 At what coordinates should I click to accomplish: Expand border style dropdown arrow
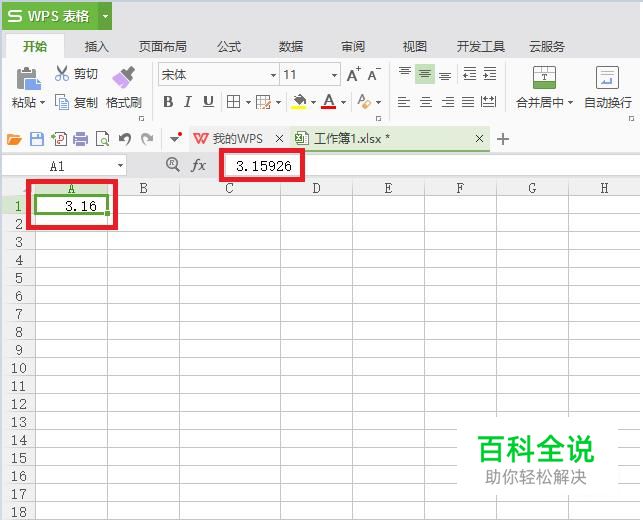pyautogui.click(x=248, y=102)
